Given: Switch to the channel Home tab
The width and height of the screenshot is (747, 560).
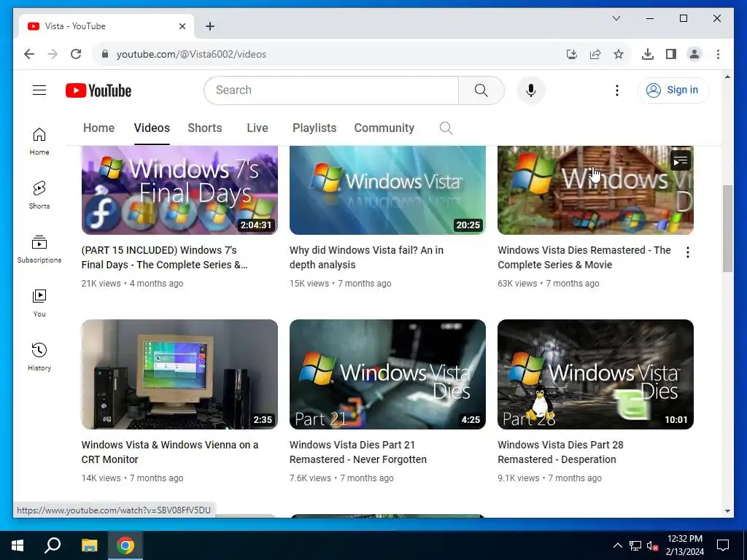Looking at the screenshot, I should pos(98,128).
